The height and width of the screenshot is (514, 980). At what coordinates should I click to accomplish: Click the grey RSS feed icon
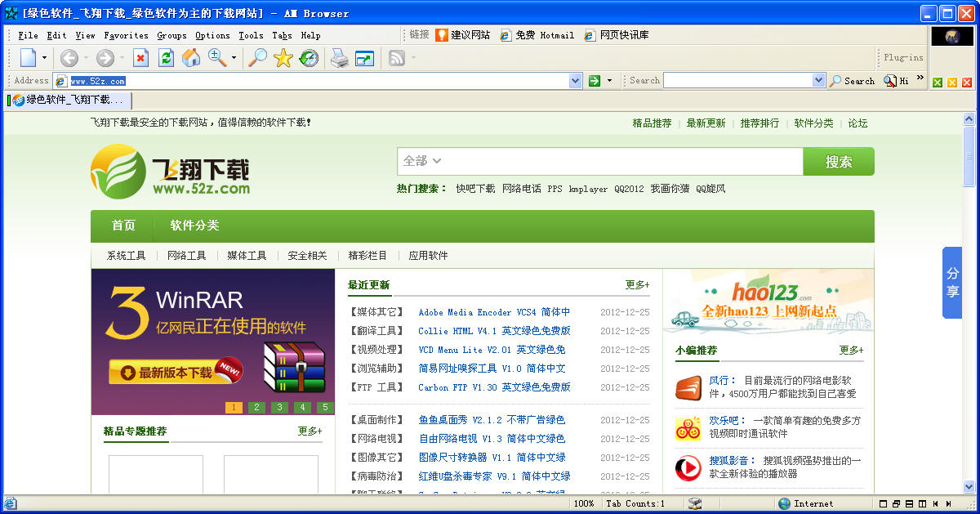[397, 57]
